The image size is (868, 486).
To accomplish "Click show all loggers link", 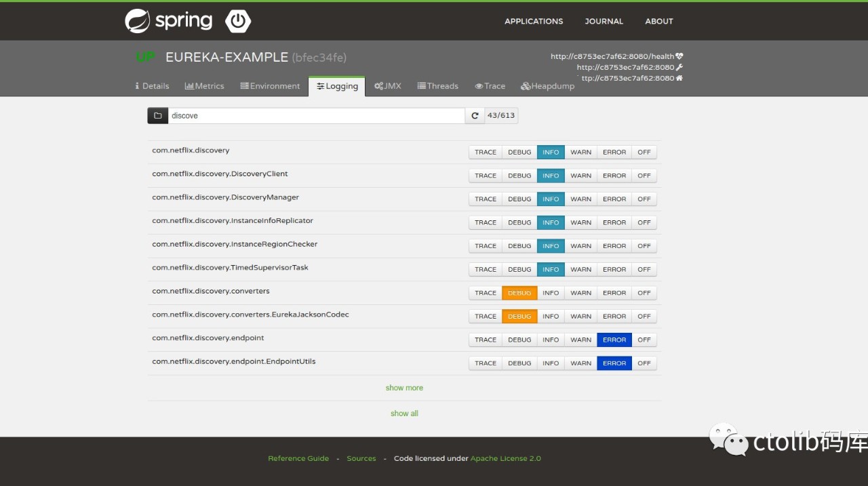I will pos(404,413).
